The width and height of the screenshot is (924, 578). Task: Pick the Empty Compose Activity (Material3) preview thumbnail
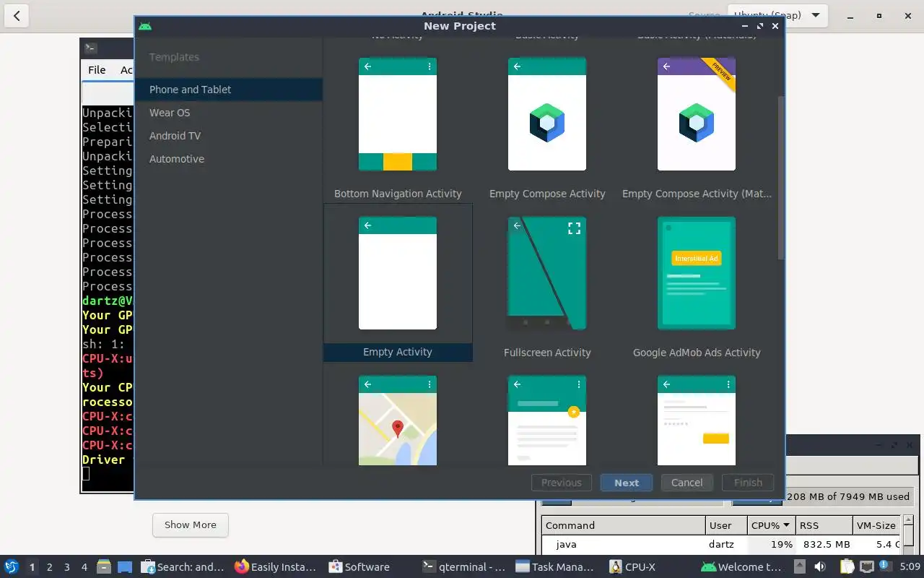pyautogui.click(x=697, y=114)
